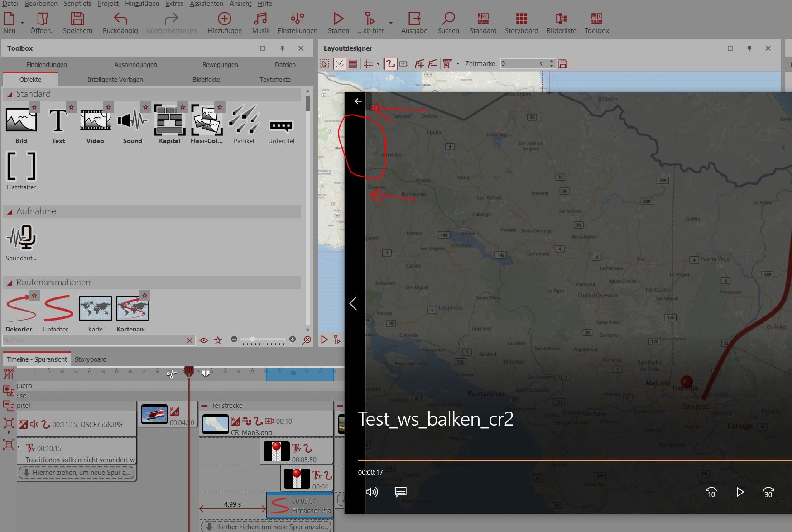Screen dimensions: 792x532
Task: Toggle the eye visibility filter in Toolbox
Action: [204, 340]
